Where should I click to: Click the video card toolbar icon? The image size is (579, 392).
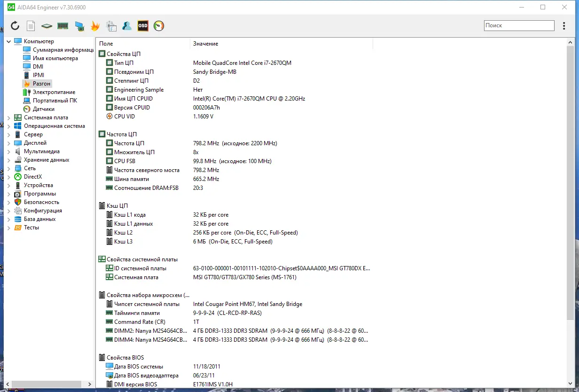click(x=79, y=25)
